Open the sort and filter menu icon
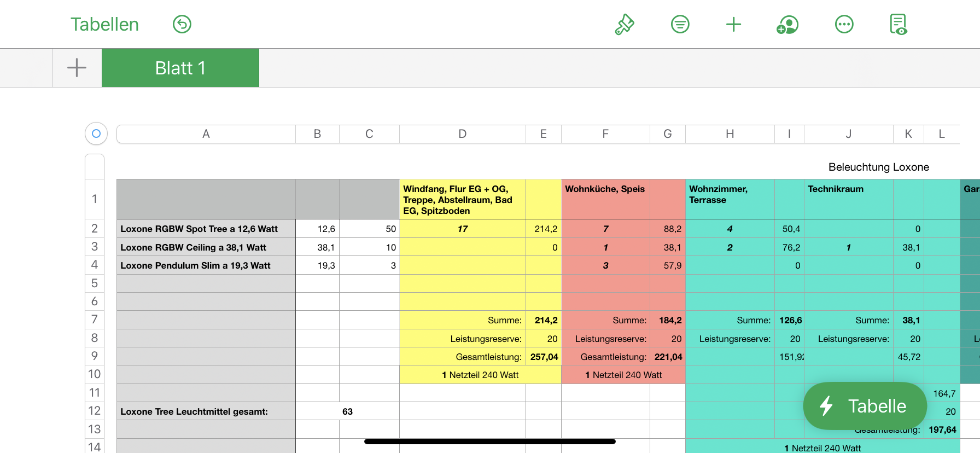 pos(680,24)
